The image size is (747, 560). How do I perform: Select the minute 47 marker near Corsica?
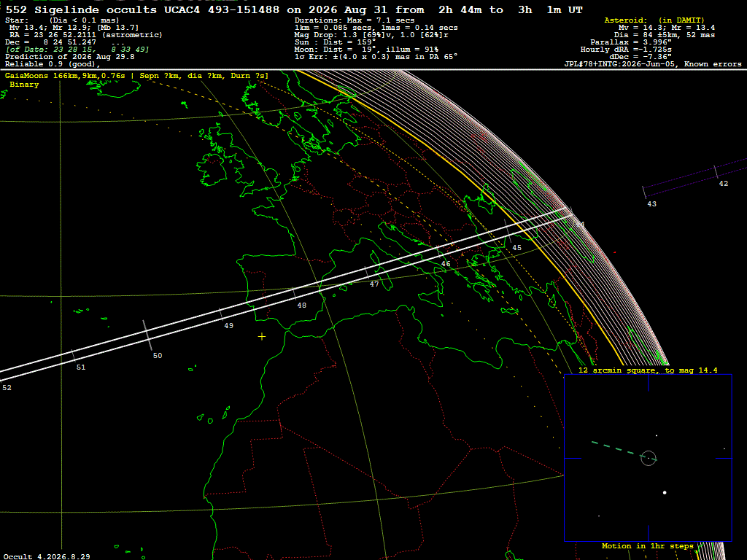[374, 284]
